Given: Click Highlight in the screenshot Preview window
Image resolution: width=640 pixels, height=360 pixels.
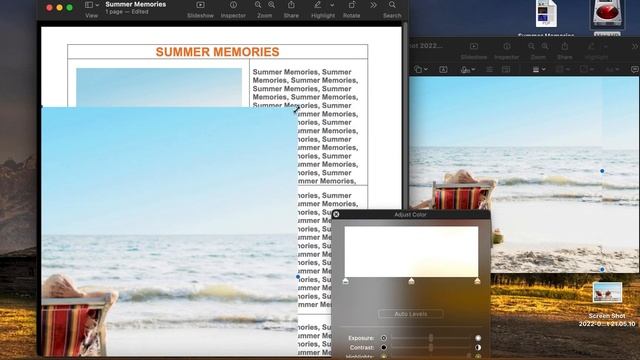Looking at the screenshot, I should point(591,47).
